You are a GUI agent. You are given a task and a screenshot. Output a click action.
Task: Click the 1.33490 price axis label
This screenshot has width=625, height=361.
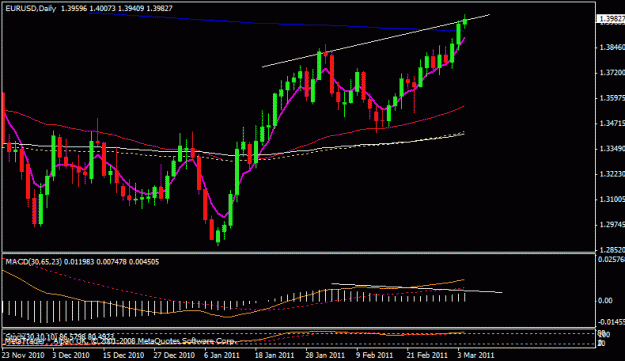612,149
